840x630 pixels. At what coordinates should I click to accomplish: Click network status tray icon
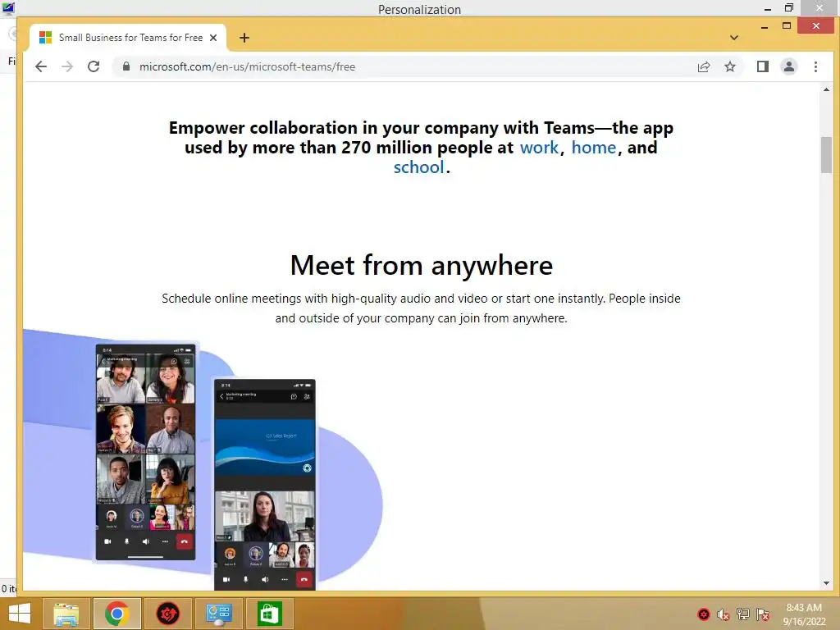pos(743,614)
